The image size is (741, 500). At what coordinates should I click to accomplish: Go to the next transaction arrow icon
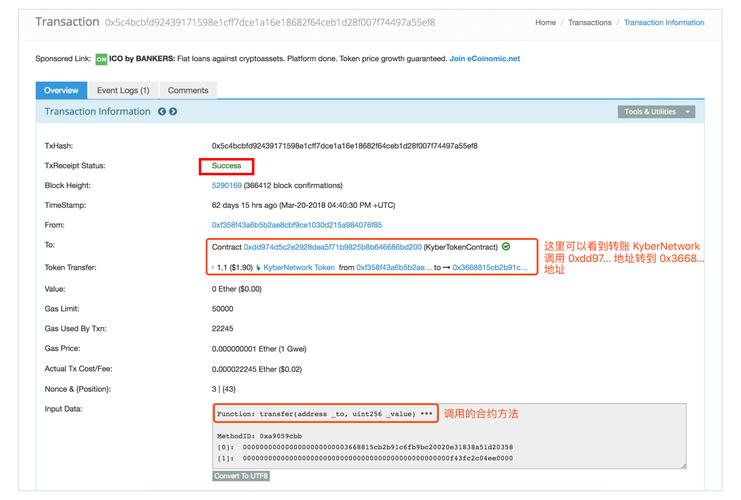point(173,112)
